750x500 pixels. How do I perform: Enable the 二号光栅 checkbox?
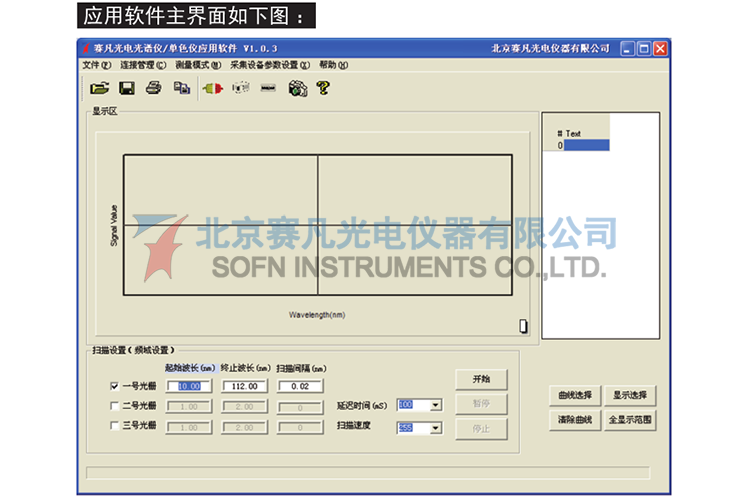[x=114, y=406]
